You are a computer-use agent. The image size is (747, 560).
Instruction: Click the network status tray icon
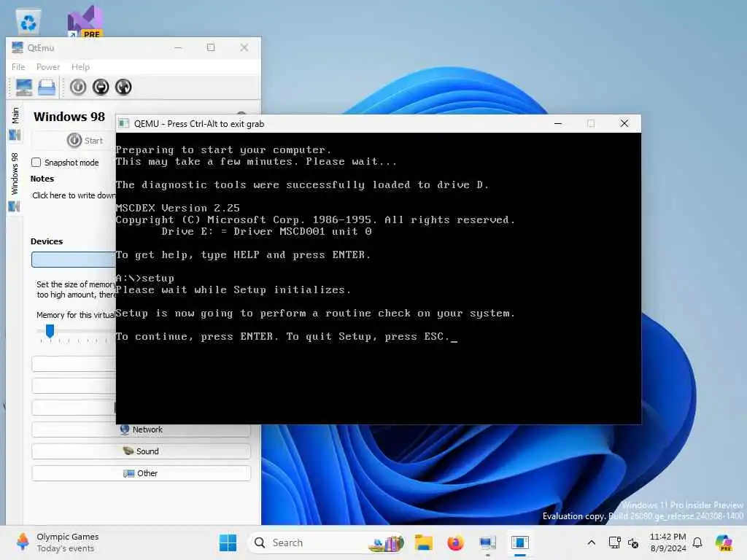click(614, 542)
